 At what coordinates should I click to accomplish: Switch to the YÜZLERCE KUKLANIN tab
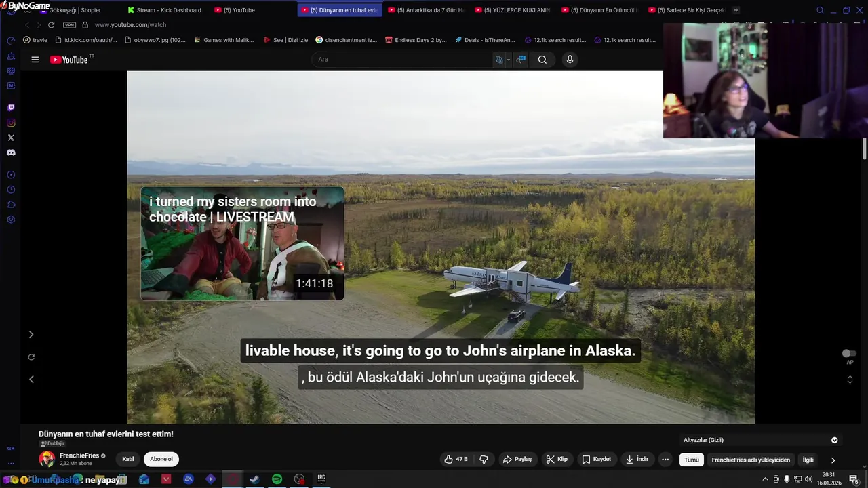click(513, 10)
